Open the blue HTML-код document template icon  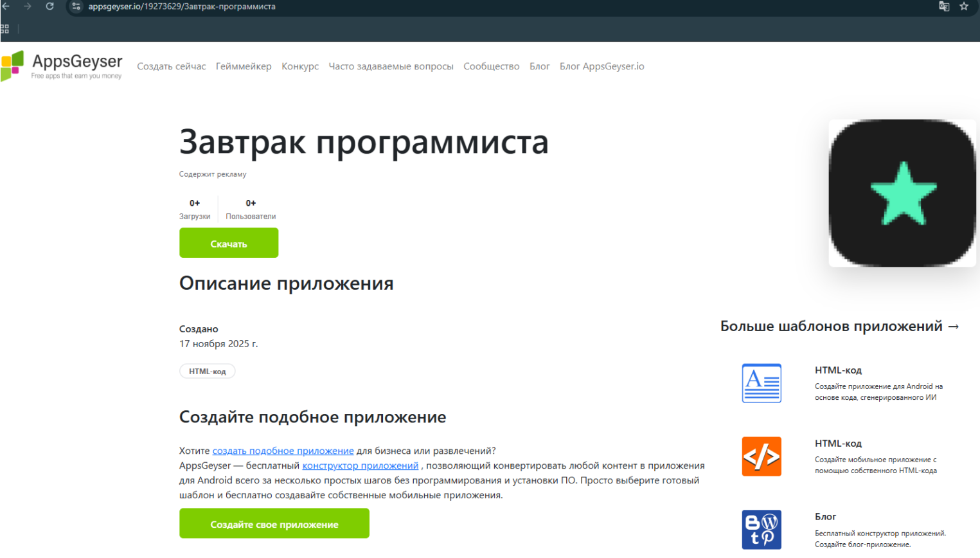[762, 383]
